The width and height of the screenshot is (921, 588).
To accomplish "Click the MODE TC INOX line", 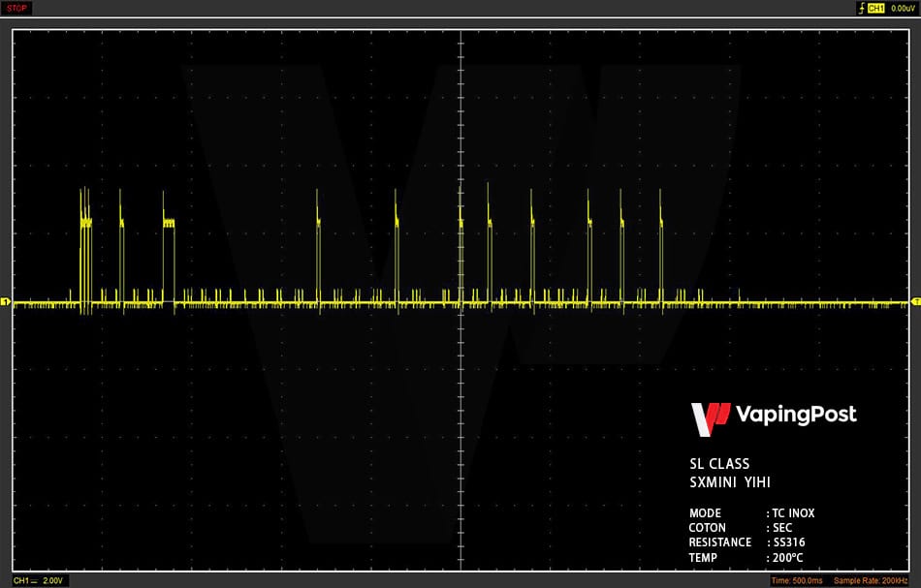I will (x=752, y=512).
